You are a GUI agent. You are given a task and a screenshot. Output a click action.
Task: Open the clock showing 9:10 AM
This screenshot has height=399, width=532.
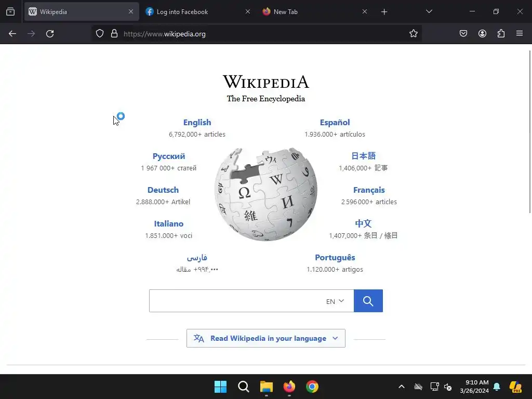coord(474,387)
